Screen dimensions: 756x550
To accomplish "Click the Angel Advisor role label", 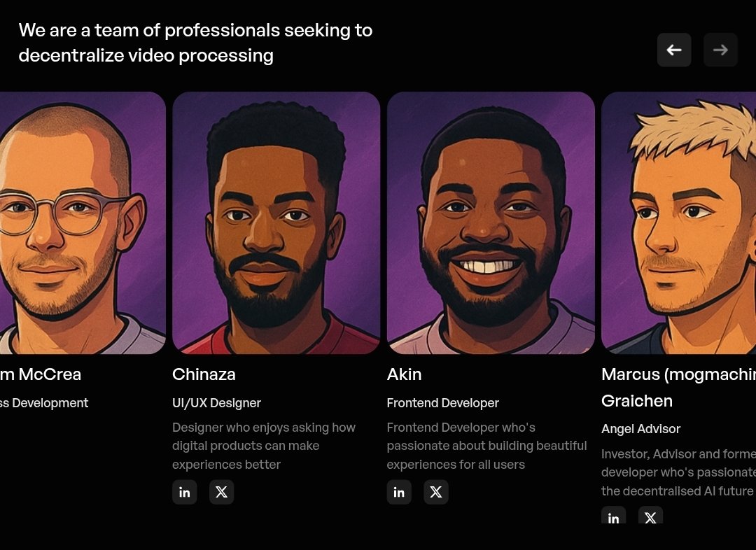I will pos(640,429).
